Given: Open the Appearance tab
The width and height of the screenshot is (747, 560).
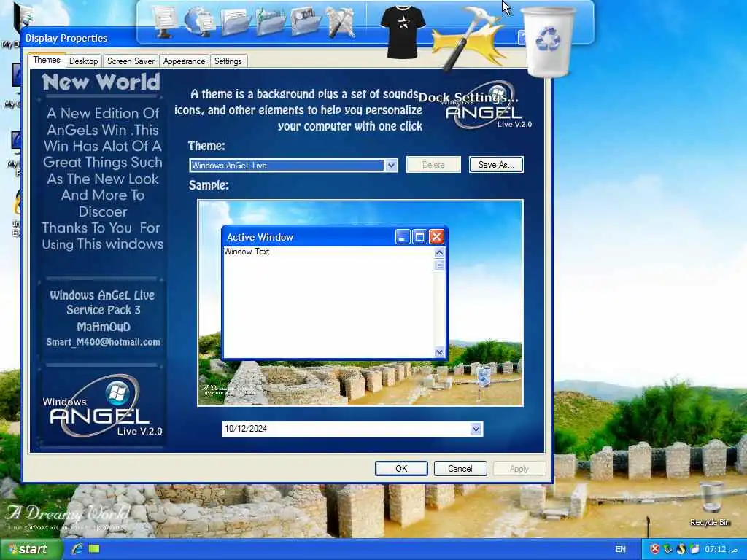Looking at the screenshot, I should [x=184, y=61].
